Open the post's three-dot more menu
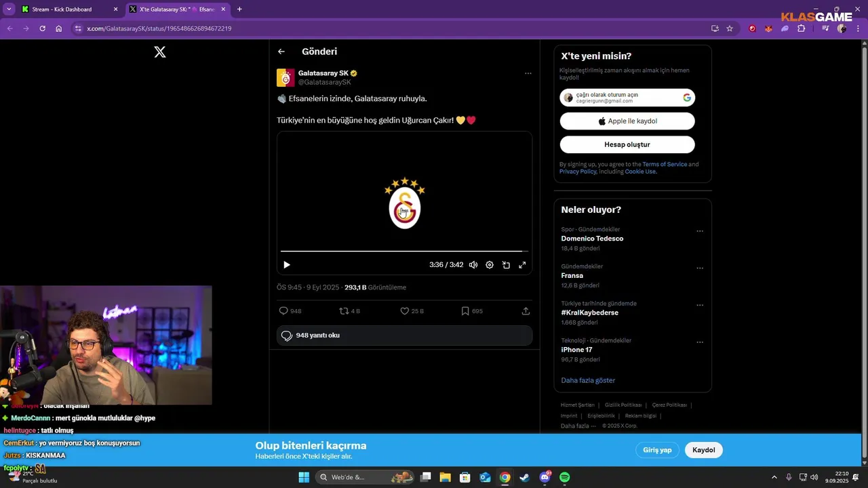Screen dimensions: 868x488 point(528,73)
